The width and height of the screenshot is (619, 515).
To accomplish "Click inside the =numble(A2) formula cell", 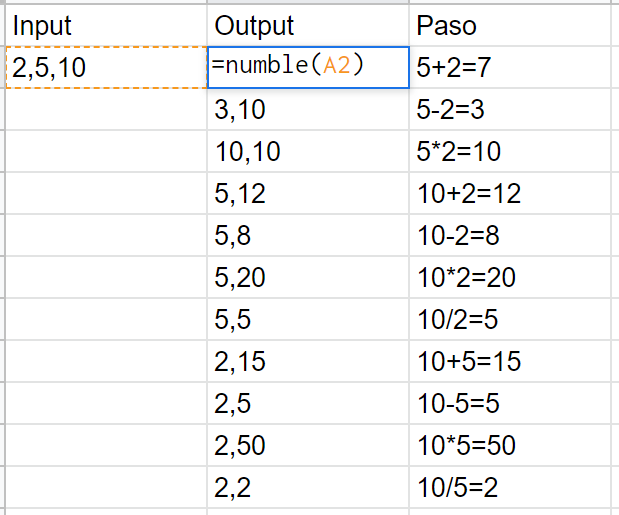I will pyautogui.click(x=308, y=67).
